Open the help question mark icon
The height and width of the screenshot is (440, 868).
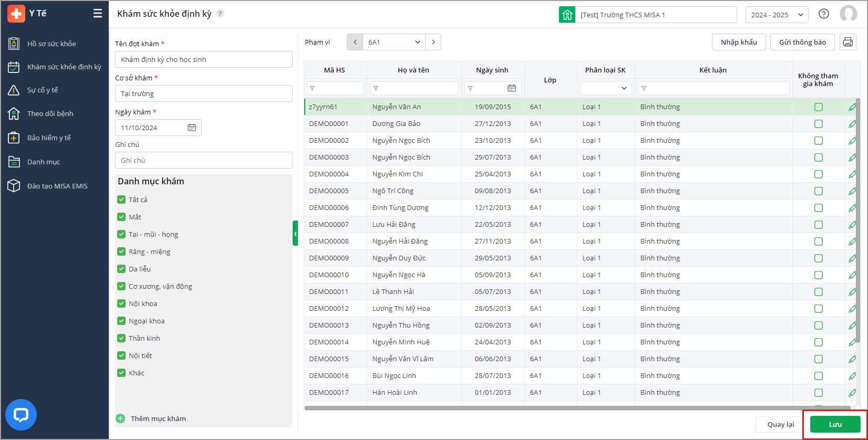click(823, 14)
